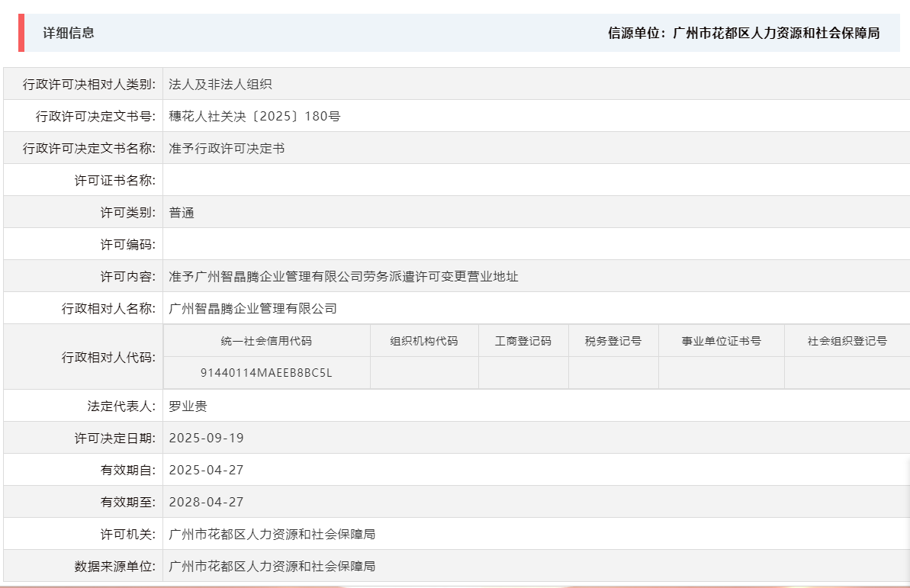Click the 税务登记号 column header
The height and width of the screenshot is (588, 910).
point(613,340)
